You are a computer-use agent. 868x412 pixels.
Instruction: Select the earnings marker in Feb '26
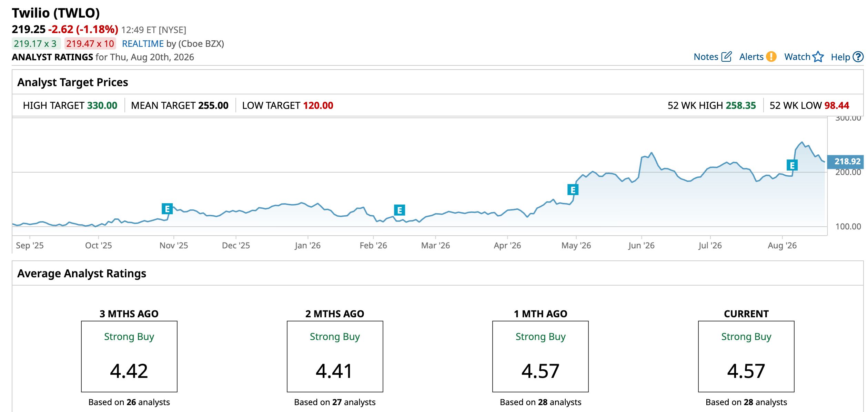(x=400, y=210)
